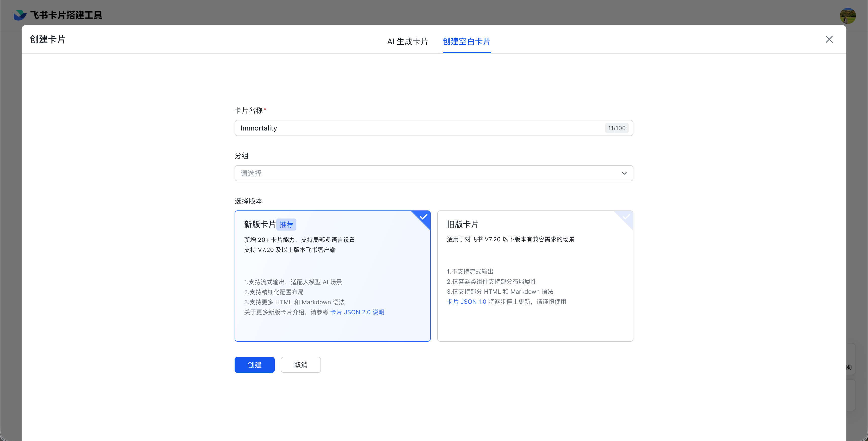The height and width of the screenshot is (441, 868).
Task: Click the checkmark corner on 新版卡片 card
Action: (x=423, y=217)
